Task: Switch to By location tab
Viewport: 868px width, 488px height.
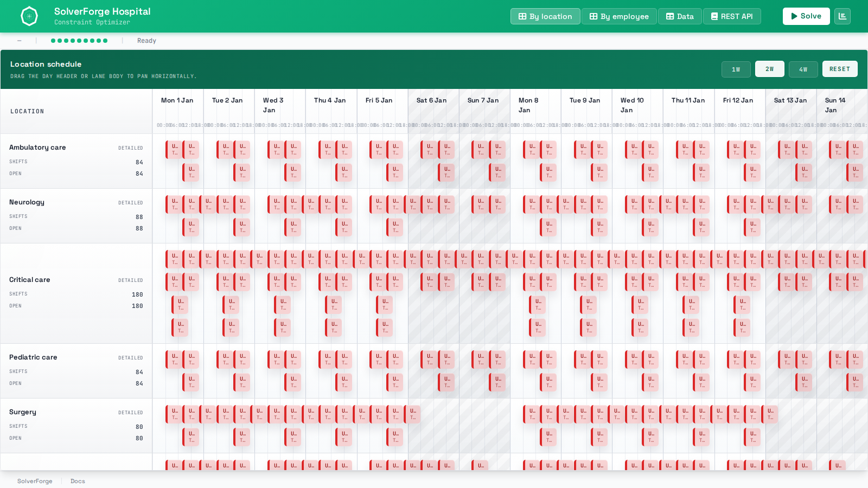Action: (545, 16)
